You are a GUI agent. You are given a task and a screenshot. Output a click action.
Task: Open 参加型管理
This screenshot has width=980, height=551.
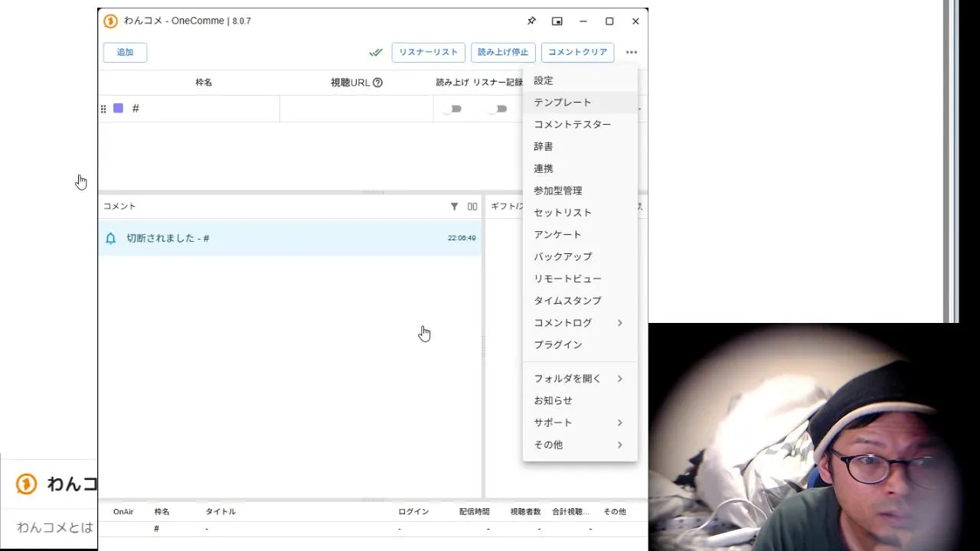580,191
